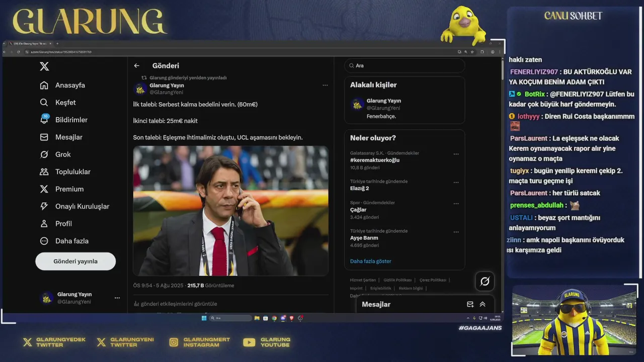Click Glarung Yayın avatar on the post

[140, 89]
